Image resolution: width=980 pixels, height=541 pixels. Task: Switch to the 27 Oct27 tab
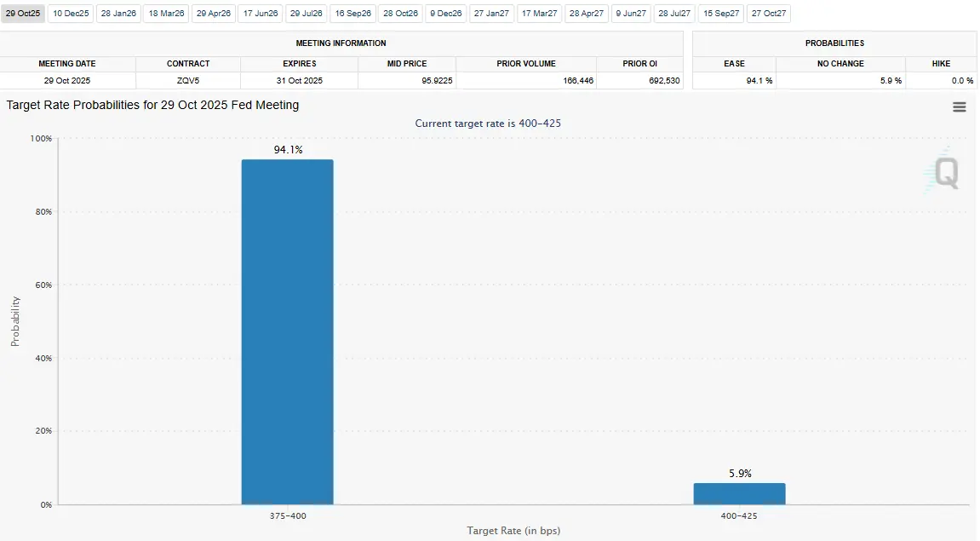[x=769, y=13]
